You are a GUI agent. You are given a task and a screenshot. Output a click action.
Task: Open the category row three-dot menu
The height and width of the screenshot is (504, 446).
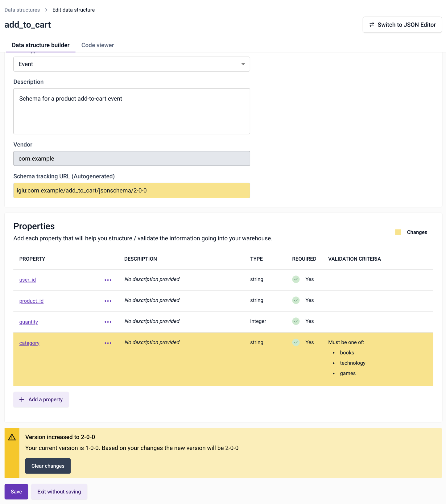(108, 343)
